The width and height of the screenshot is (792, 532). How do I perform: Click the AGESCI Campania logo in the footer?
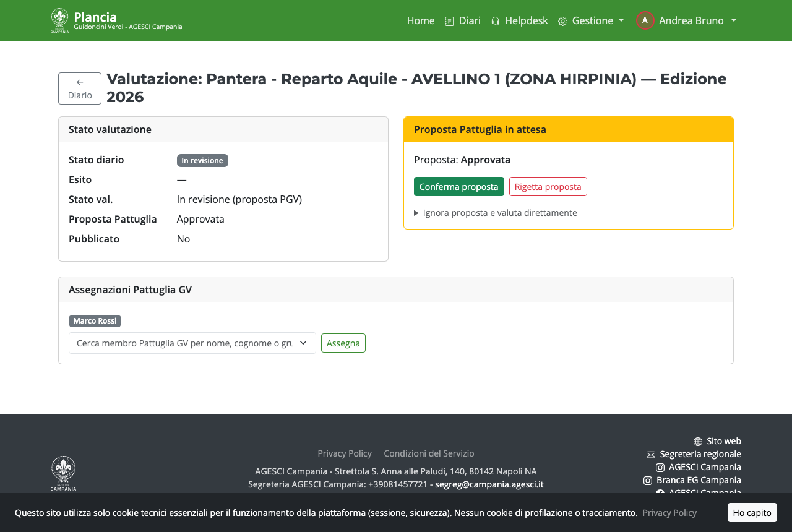(63, 473)
